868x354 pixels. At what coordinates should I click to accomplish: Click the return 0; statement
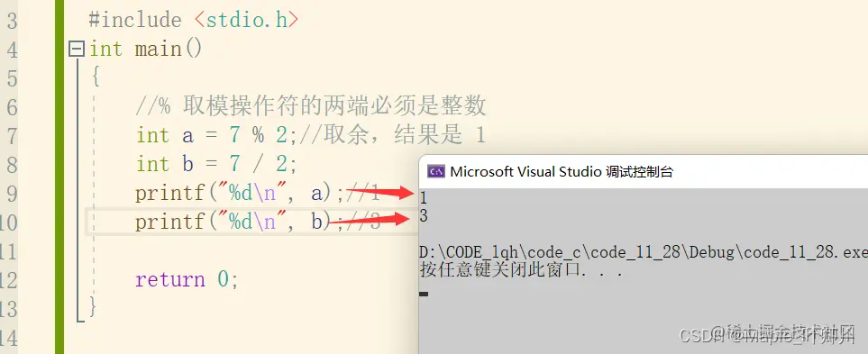pyautogui.click(x=187, y=279)
